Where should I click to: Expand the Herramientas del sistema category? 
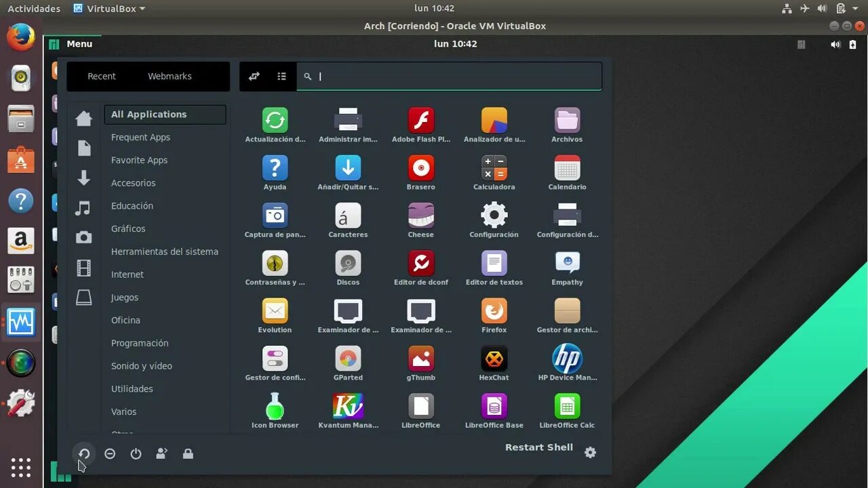[165, 251]
